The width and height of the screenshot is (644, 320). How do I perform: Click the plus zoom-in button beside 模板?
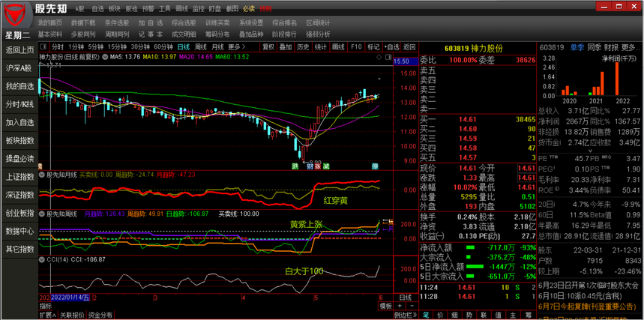(400, 306)
